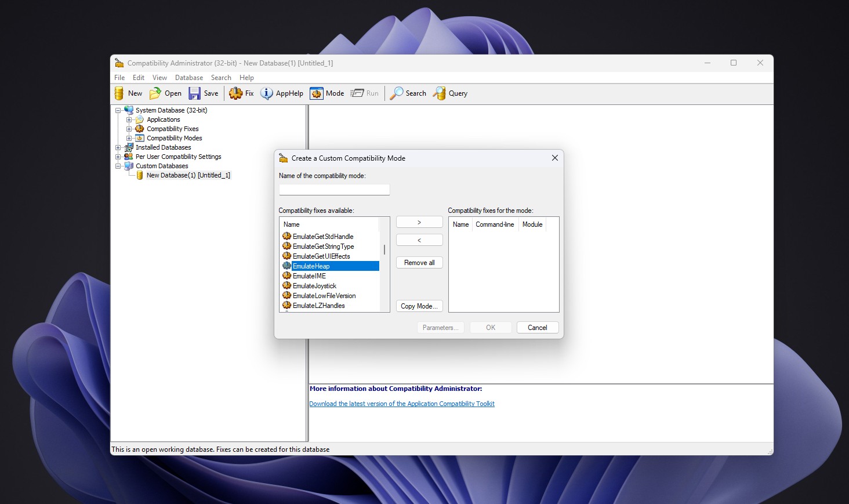Click the Copy Mode... button

tap(419, 306)
